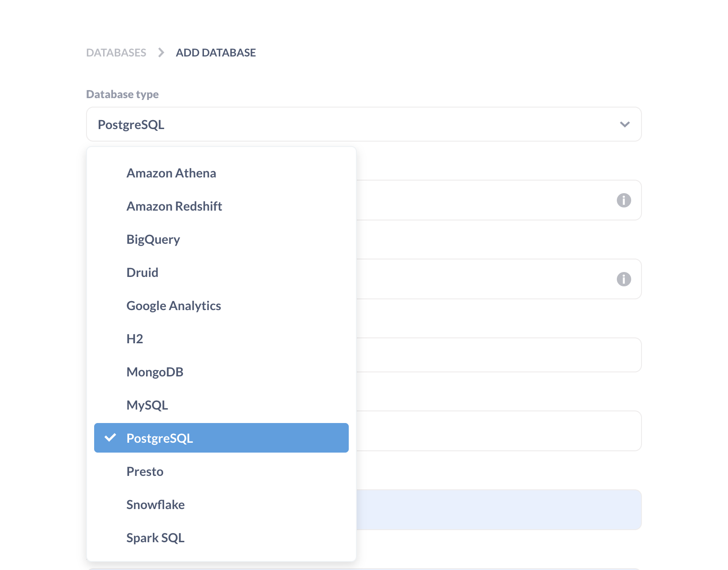This screenshot has width=728, height=570.
Task: Select the highlighted PostgreSQL option
Action: 221,438
